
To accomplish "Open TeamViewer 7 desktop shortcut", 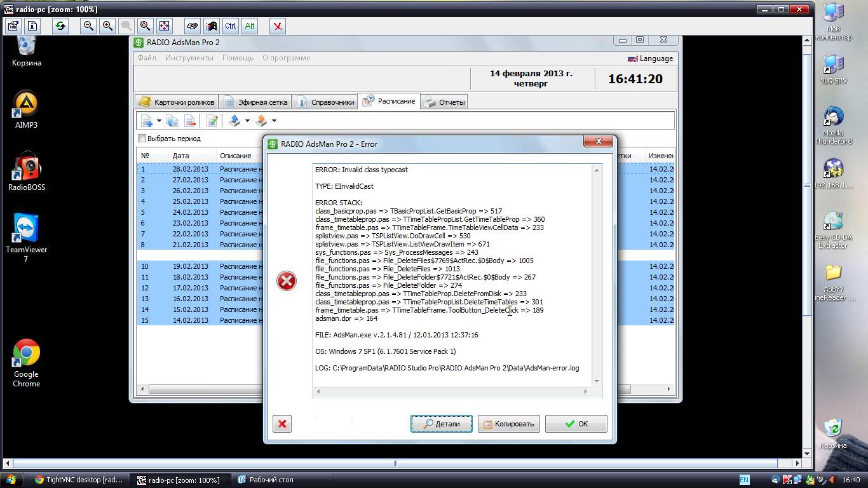I will (x=26, y=238).
